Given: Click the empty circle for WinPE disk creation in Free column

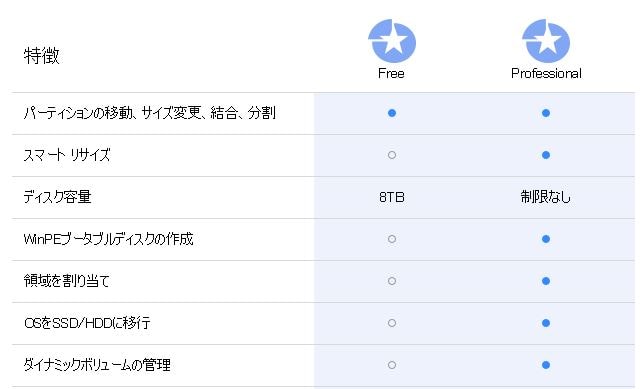Looking at the screenshot, I should [x=392, y=239].
